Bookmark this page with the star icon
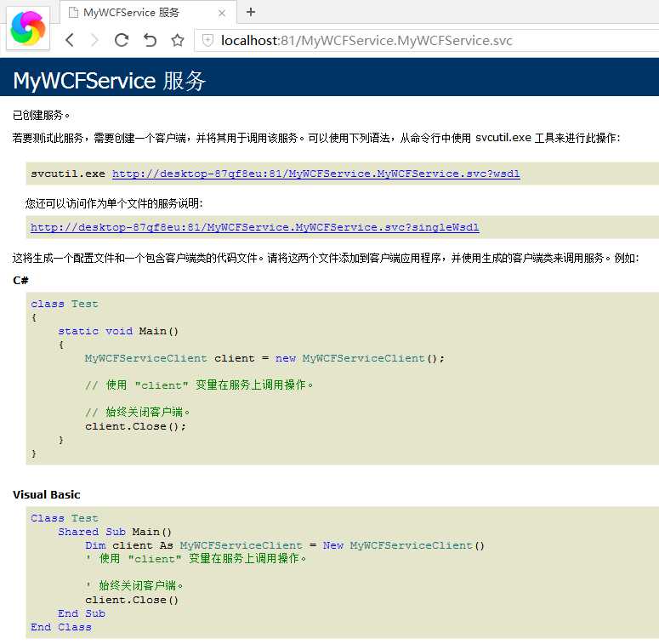 [178, 40]
